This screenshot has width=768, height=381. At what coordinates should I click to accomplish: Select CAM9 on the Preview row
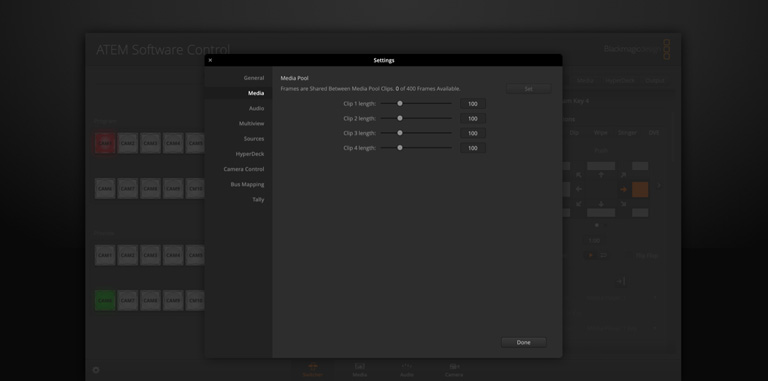(173, 300)
